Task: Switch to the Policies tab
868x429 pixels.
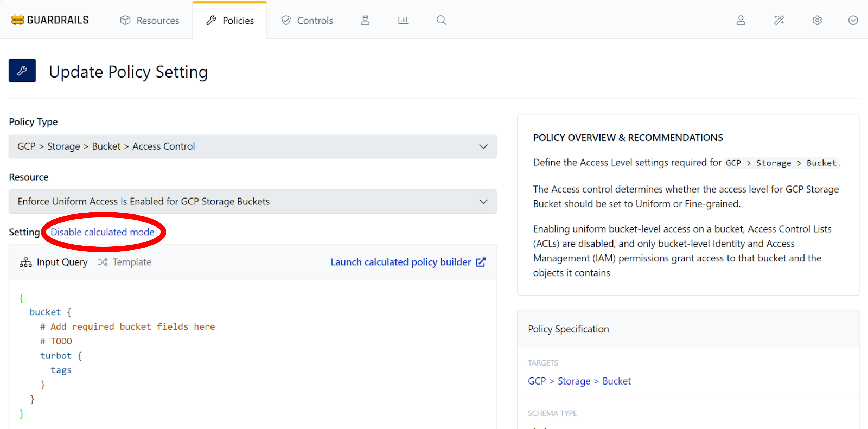Action: pos(238,20)
